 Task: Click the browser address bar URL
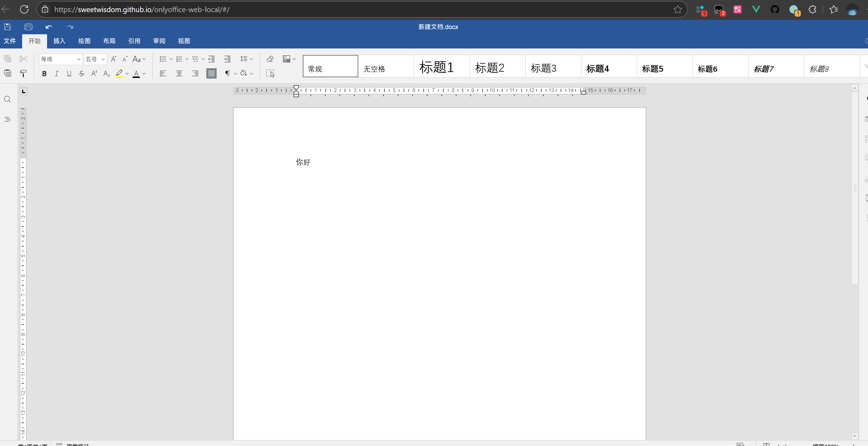pos(142,10)
